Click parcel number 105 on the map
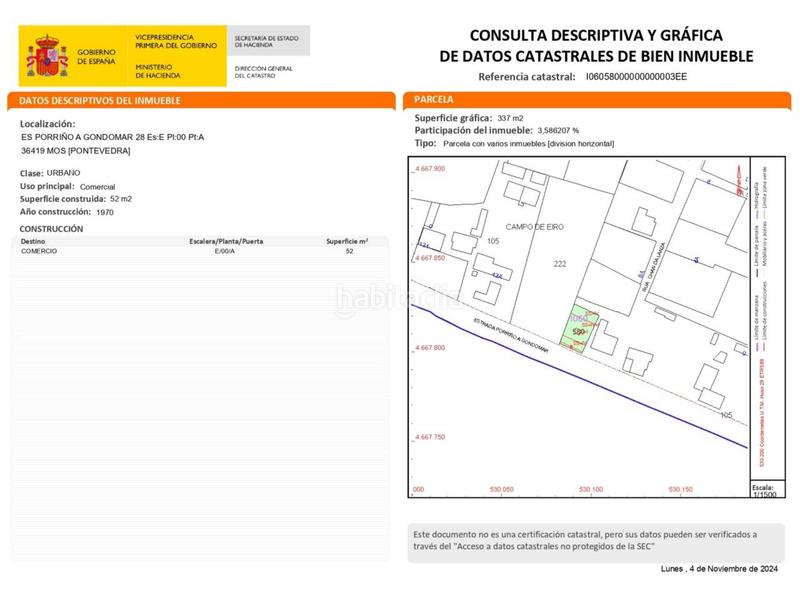Image resolution: width=800 pixels, height=600 pixels. click(x=492, y=241)
